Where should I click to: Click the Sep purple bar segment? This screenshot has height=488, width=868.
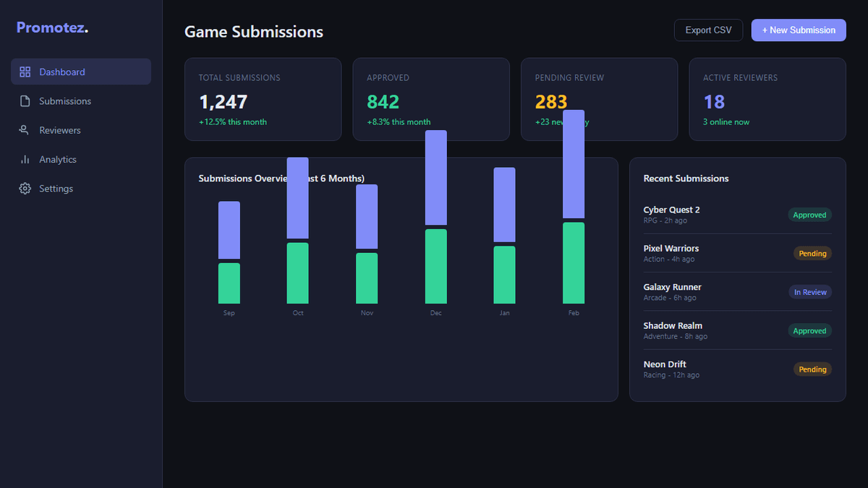[x=229, y=230]
